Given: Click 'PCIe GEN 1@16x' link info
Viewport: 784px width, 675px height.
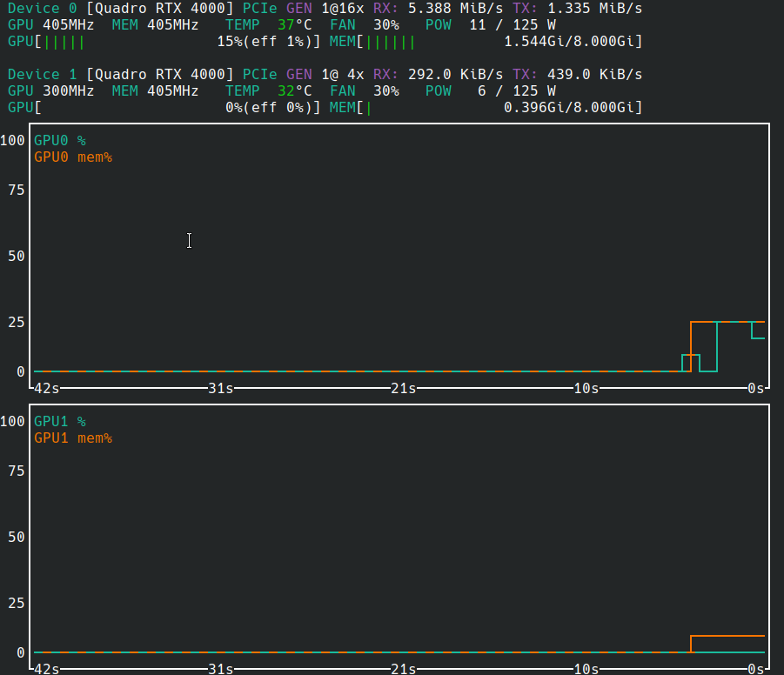Looking at the screenshot, I should click(x=303, y=9).
